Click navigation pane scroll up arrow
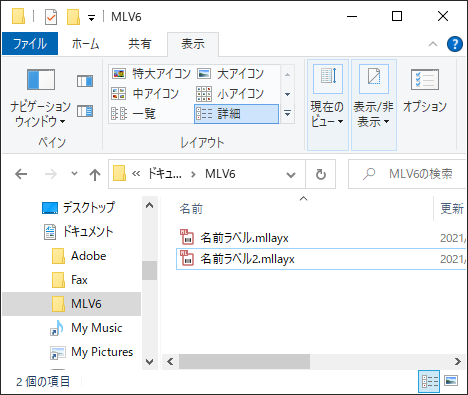The width and height of the screenshot is (468, 395). tap(150, 205)
